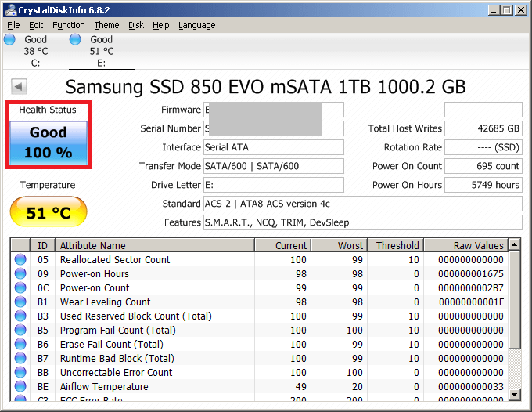Click the Features S.M.A.R.T., NCQ field
532x412 pixels.
pyautogui.click(x=363, y=222)
